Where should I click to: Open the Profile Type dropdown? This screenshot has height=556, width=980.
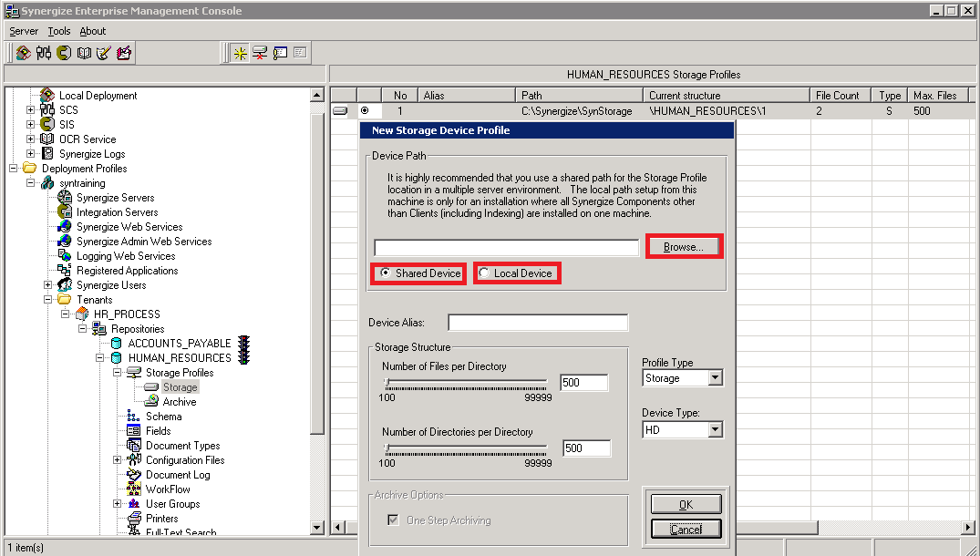pyautogui.click(x=715, y=378)
